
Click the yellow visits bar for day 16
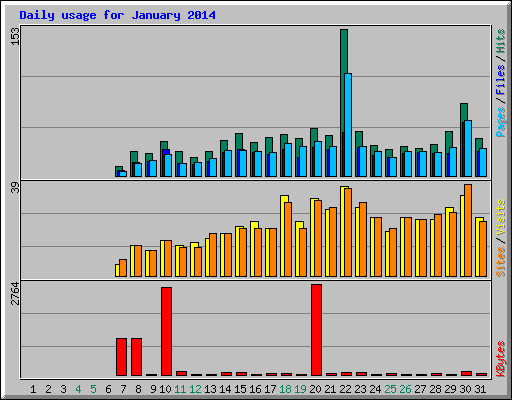253,249
